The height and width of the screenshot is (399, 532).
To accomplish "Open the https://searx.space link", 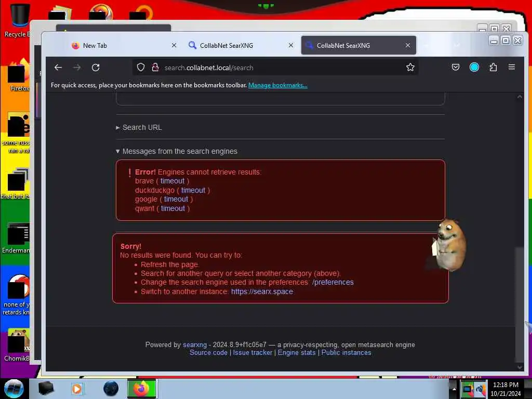I will pyautogui.click(x=262, y=291).
